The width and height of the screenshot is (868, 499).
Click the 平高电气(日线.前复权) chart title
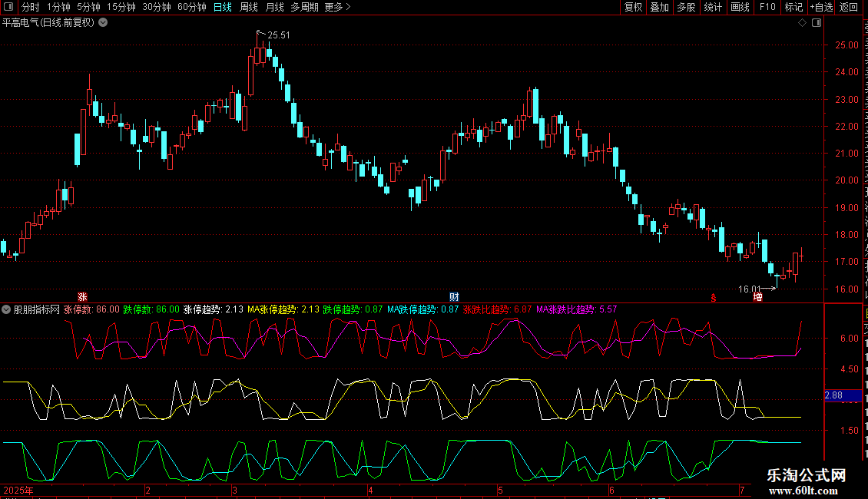(48, 23)
